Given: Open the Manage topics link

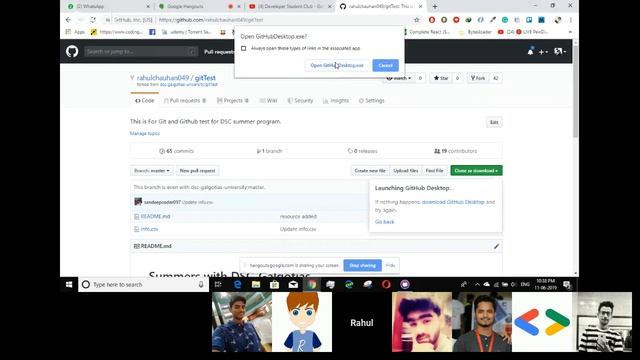Looking at the screenshot, I should [x=145, y=133].
